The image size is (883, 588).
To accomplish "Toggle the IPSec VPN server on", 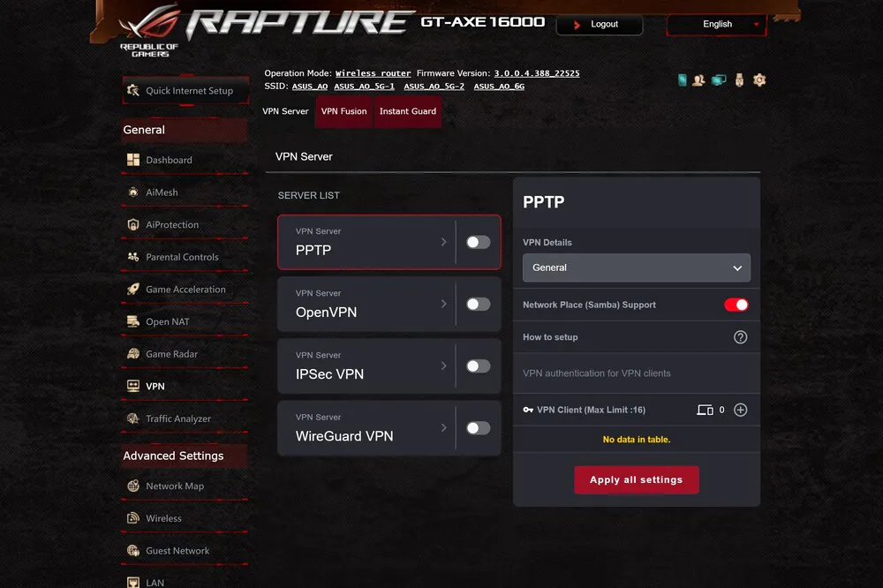I will tap(478, 366).
